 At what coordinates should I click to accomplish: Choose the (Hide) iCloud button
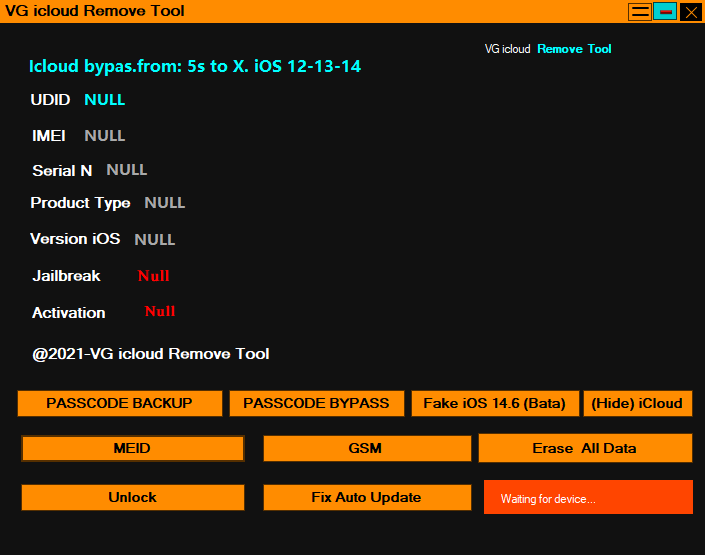point(638,403)
